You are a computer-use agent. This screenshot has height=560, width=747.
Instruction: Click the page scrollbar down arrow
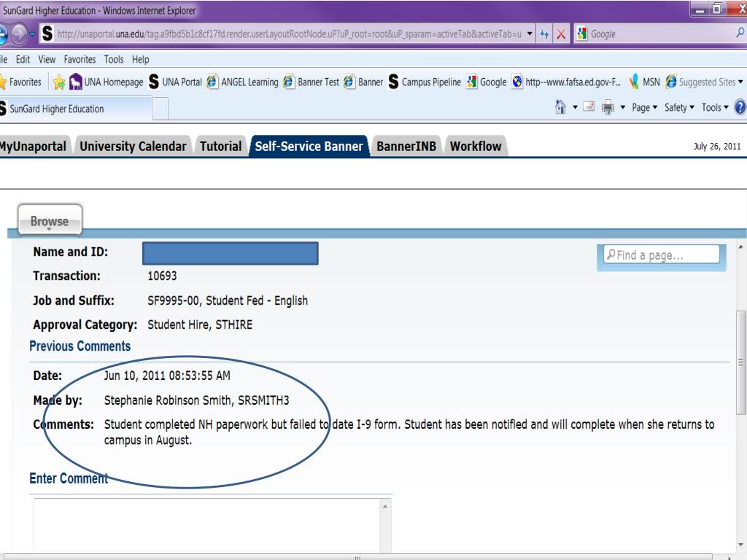[x=741, y=544]
